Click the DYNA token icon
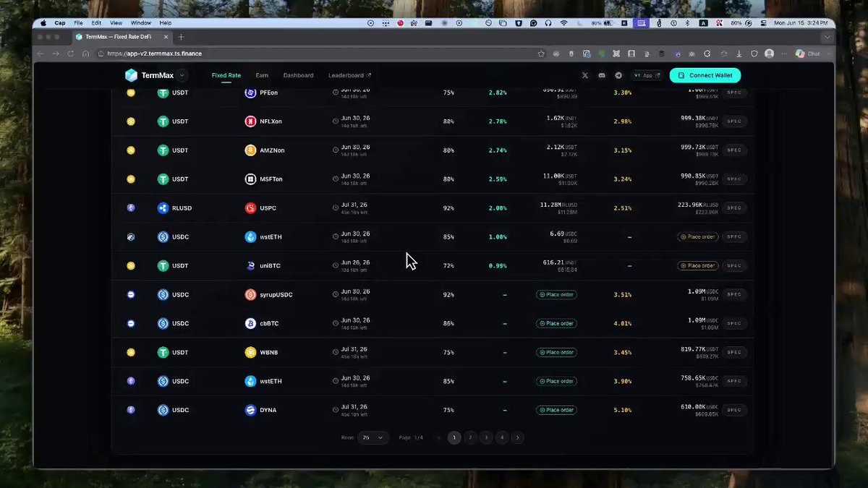The image size is (868, 488). 250,411
